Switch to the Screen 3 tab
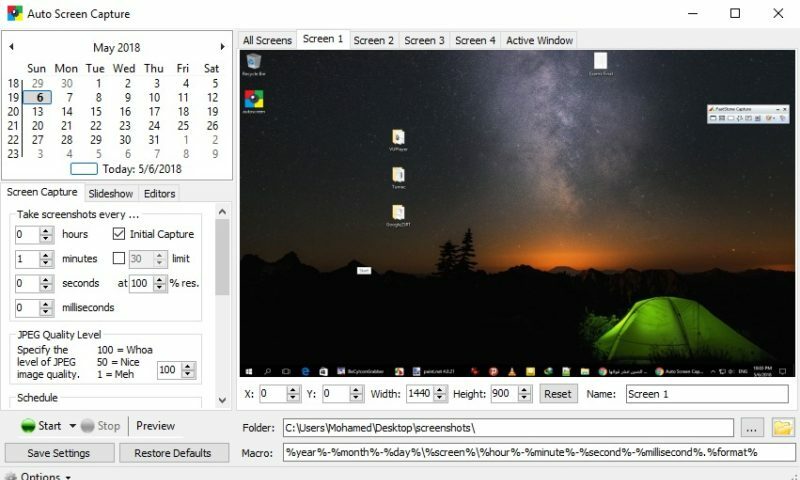Image resolution: width=800 pixels, height=480 pixels. coord(424,40)
